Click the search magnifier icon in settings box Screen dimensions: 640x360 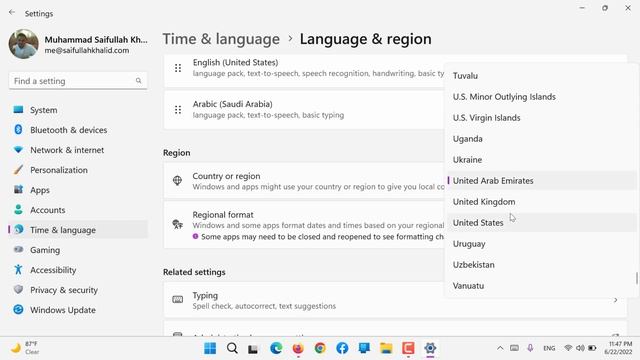[x=138, y=81]
